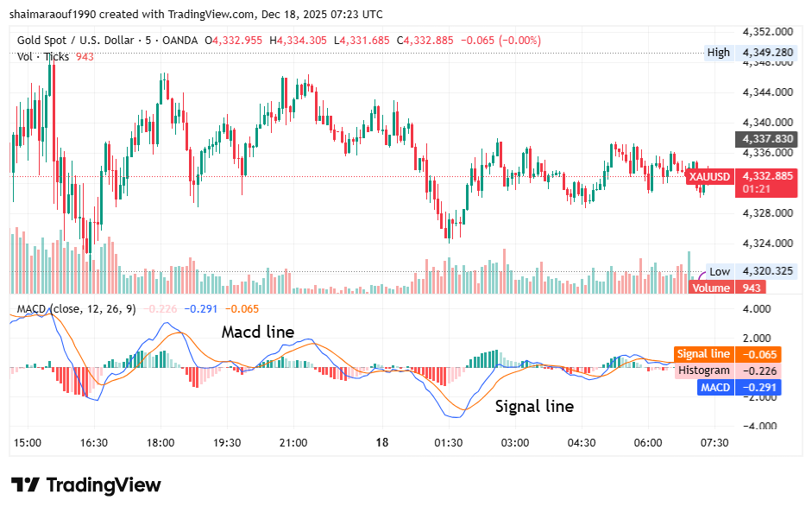Screen dimensions: 812x513
Task: Click the bold 18 date marker
Action: (x=382, y=442)
